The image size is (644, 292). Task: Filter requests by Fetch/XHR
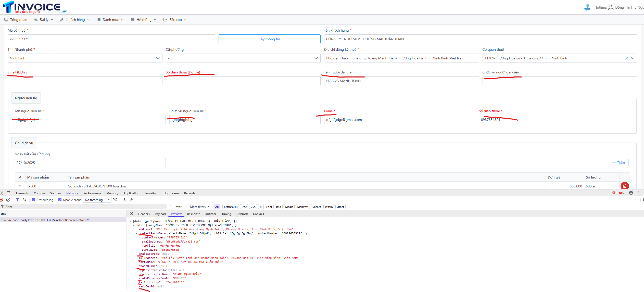[x=231, y=207]
